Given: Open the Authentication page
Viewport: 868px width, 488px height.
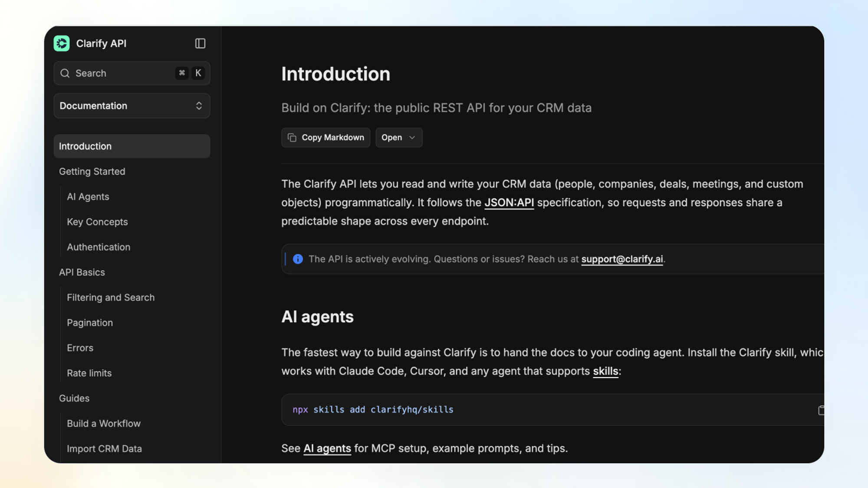Looking at the screenshot, I should point(99,247).
